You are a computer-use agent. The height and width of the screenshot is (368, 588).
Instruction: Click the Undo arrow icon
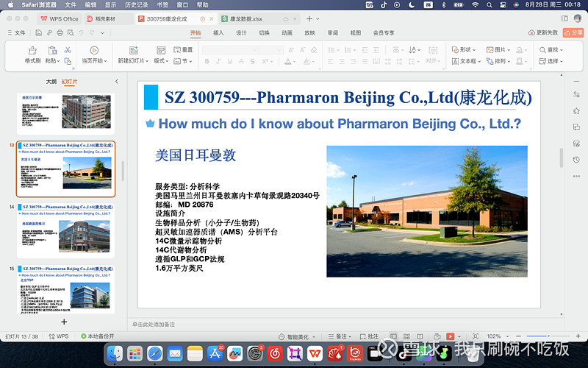point(82,33)
